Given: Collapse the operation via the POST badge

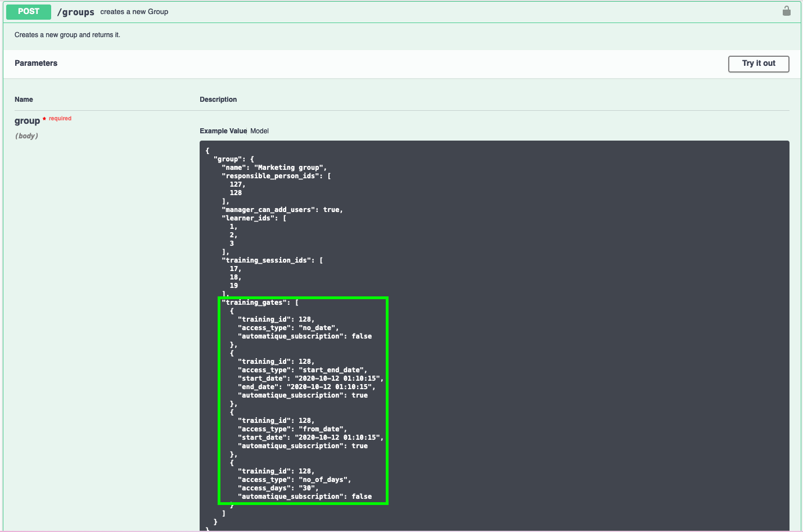Looking at the screenshot, I should coord(29,12).
